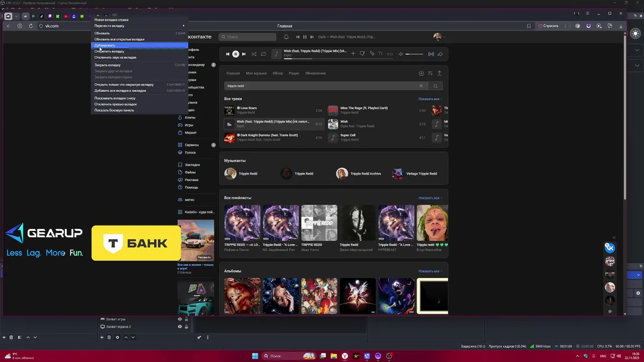Toggle the broadcast status icon in player
This screenshot has width=644, height=362.
(x=431, y=54)
